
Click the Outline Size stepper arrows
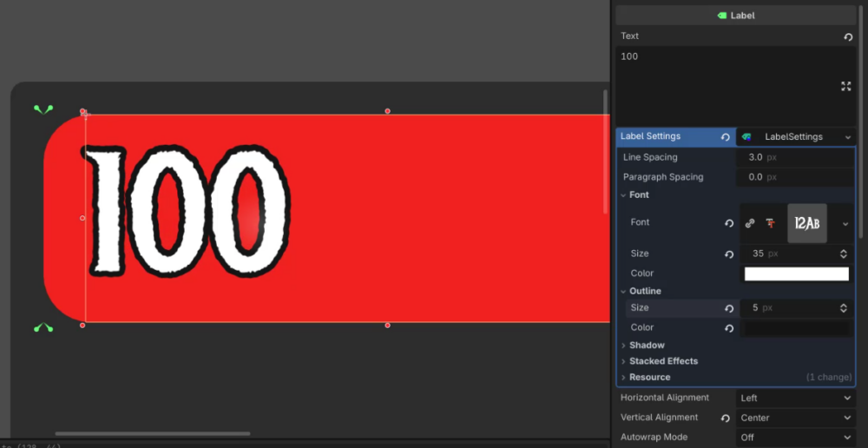coord(844,308)
